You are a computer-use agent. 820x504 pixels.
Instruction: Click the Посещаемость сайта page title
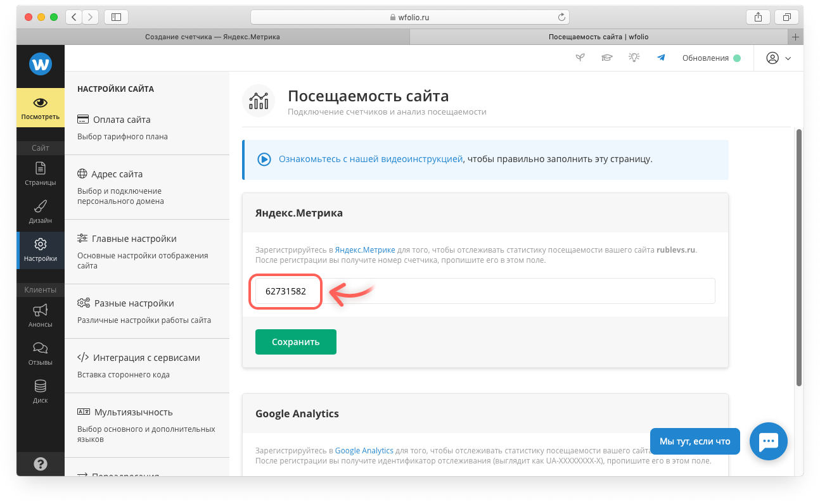pyautogui.click(x=368, y=96)
